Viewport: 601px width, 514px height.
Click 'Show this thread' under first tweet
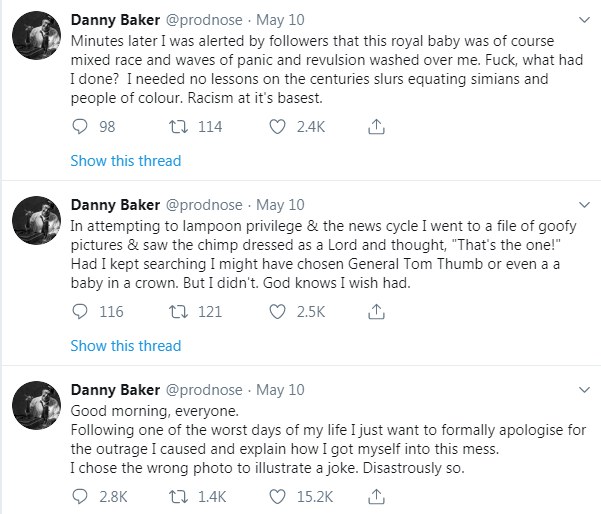click(x=126, y=161)
